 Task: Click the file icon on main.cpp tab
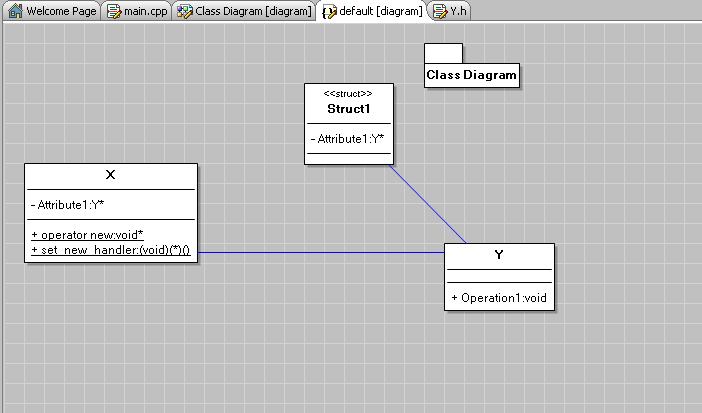[x=114, y=11]
